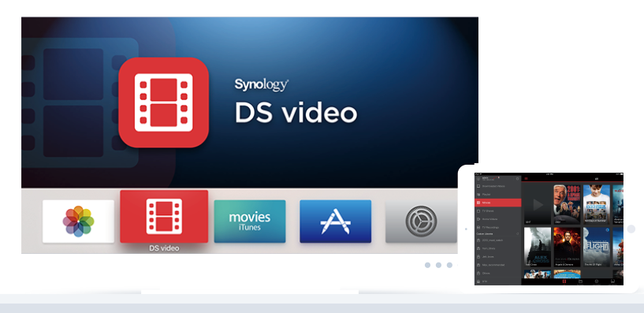The image size is (644, 313).
Task: Open the 2001: A Space Travesty poster
Action: 568,204
